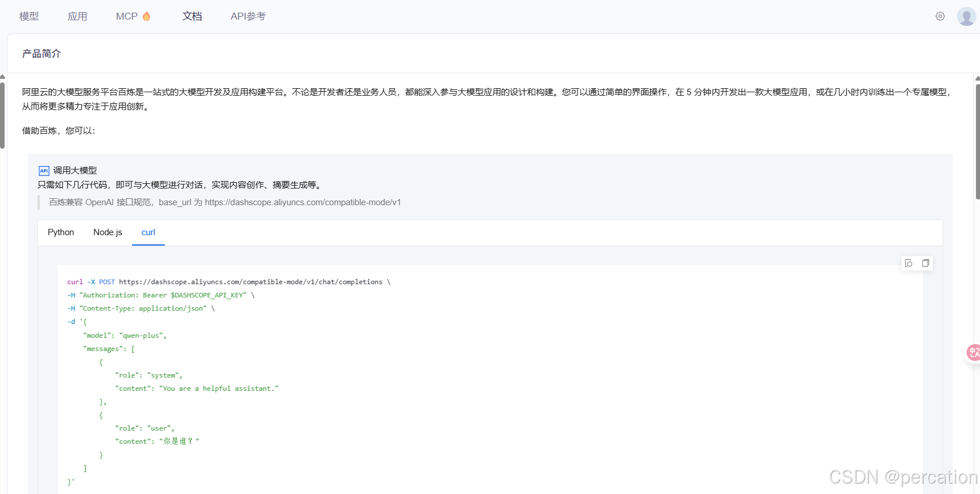Screen dimensions: 980x494
Task: Click the pink floating translate icon
Action: 973,352
